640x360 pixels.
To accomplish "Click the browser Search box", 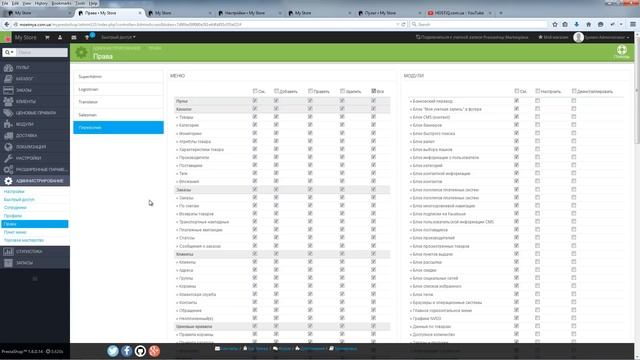I will pyautogui.click(x=478, y=24).
